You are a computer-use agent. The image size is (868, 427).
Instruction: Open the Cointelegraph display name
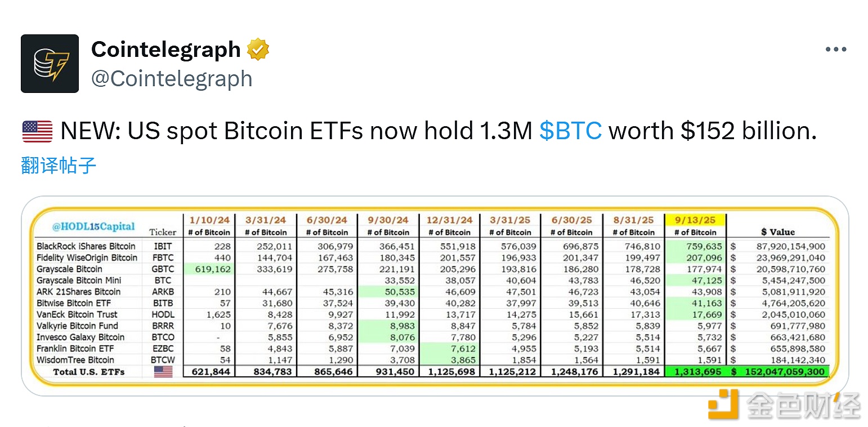click(x=166, y=50)
